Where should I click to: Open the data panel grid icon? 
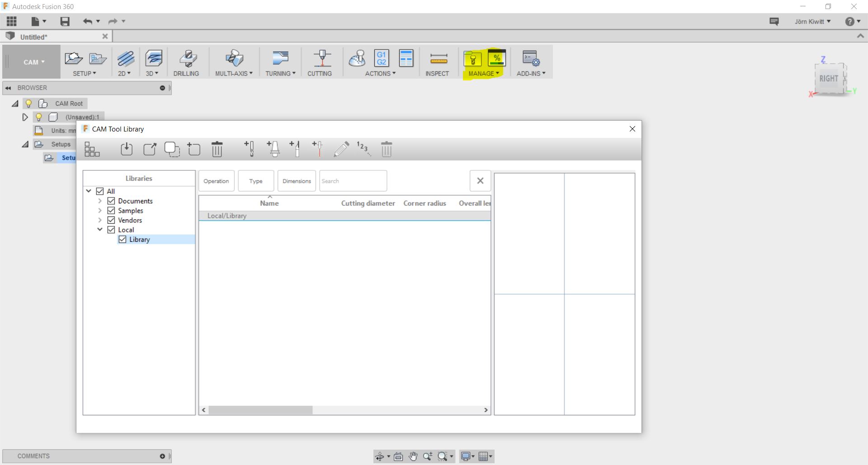point(12,21)
